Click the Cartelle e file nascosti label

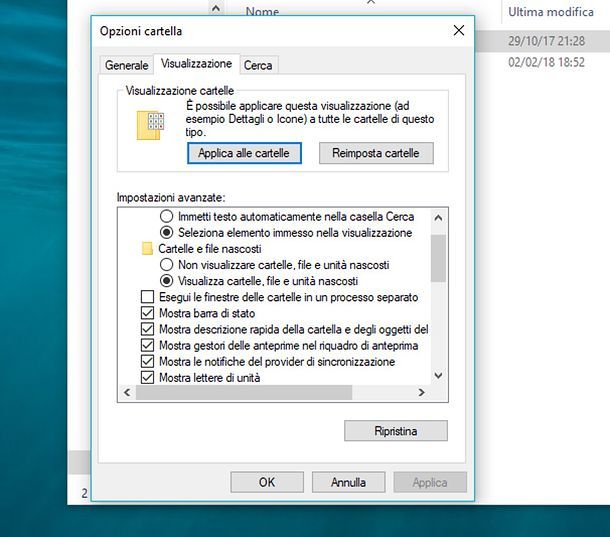pos(210,249)
